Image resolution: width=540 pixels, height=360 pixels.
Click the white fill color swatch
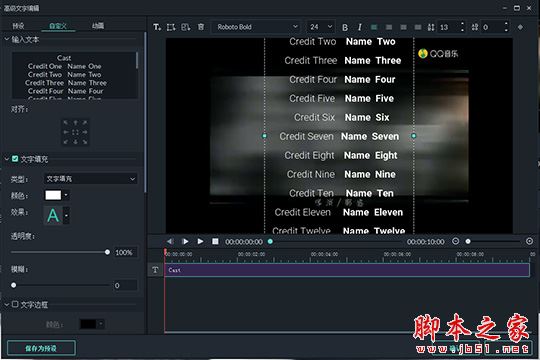[x=53, y=195]
